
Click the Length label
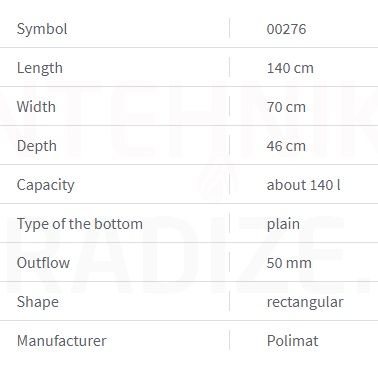pos(40,68)
